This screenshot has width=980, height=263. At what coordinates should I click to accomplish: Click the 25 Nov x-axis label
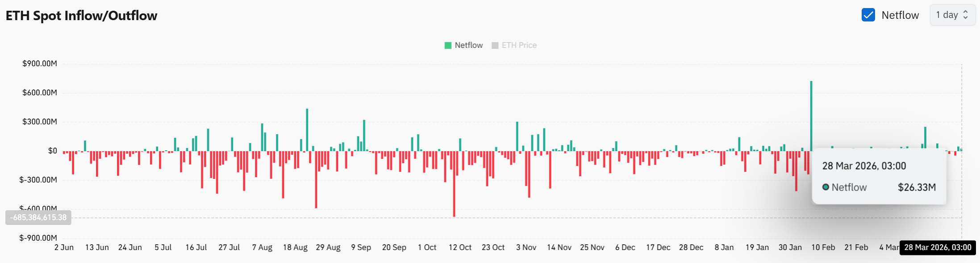click(x=592, y=247)
